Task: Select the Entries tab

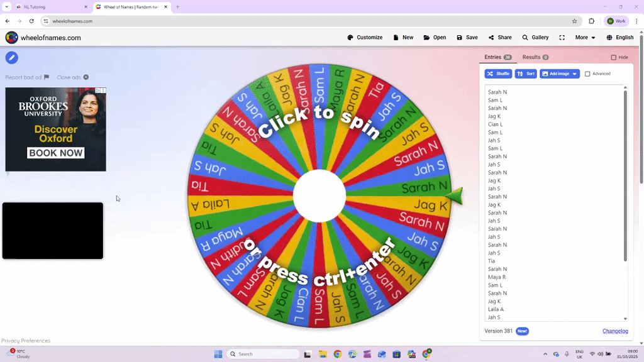Action: click(494, 57)
